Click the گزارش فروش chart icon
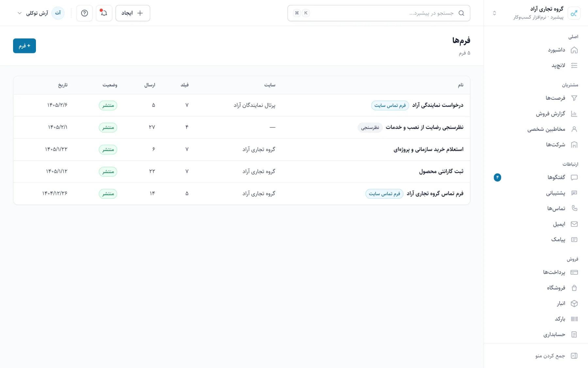588x368 pixels. point(574,114)
